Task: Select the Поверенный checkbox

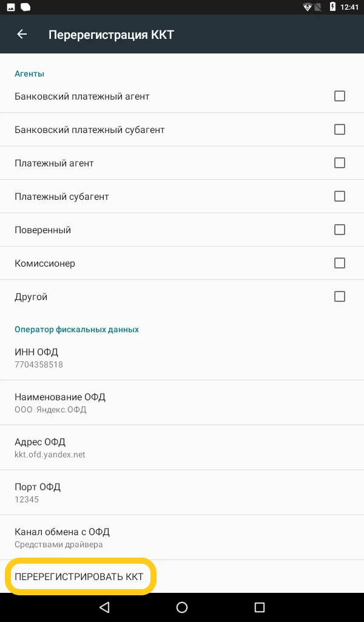Action: pyautogui.click(x=340, y=230)
